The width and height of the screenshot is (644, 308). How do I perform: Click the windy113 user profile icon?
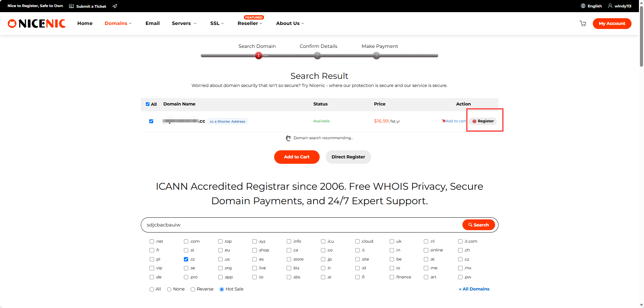coord(610,6)
